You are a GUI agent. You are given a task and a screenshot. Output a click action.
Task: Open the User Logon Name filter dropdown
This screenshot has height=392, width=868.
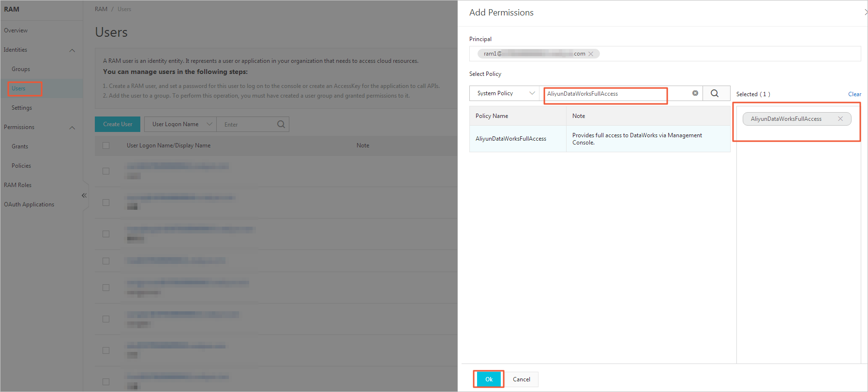pos(180,124)
